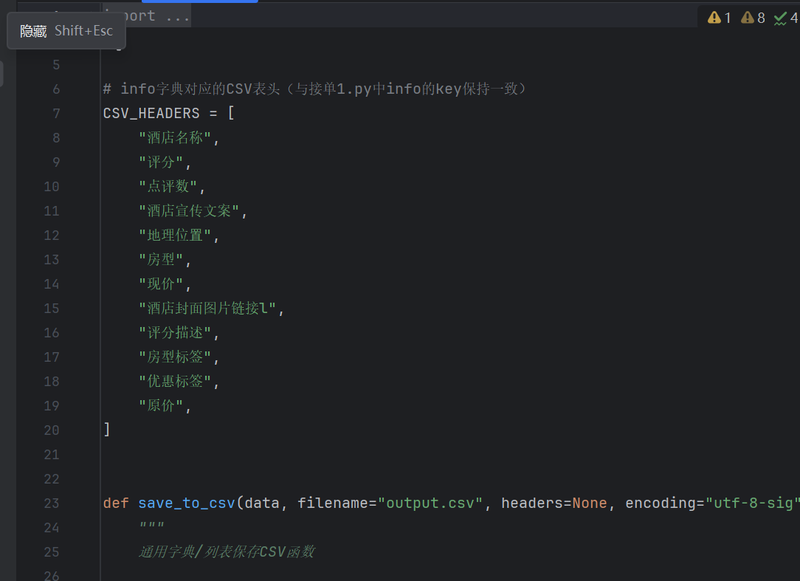The image size is (800, 581).
Task: Click line number 15 in the gutter
Action: (52, 309)
